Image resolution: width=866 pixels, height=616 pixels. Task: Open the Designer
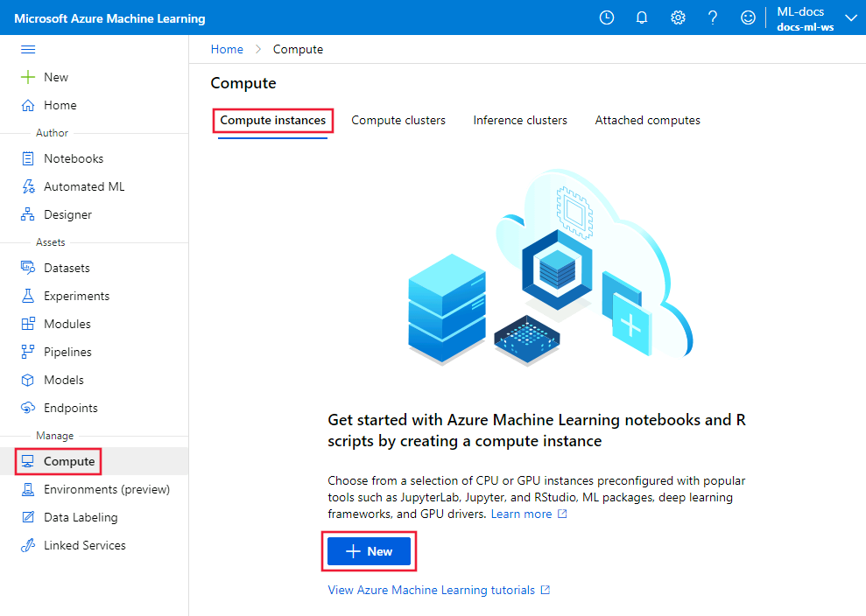65,214
